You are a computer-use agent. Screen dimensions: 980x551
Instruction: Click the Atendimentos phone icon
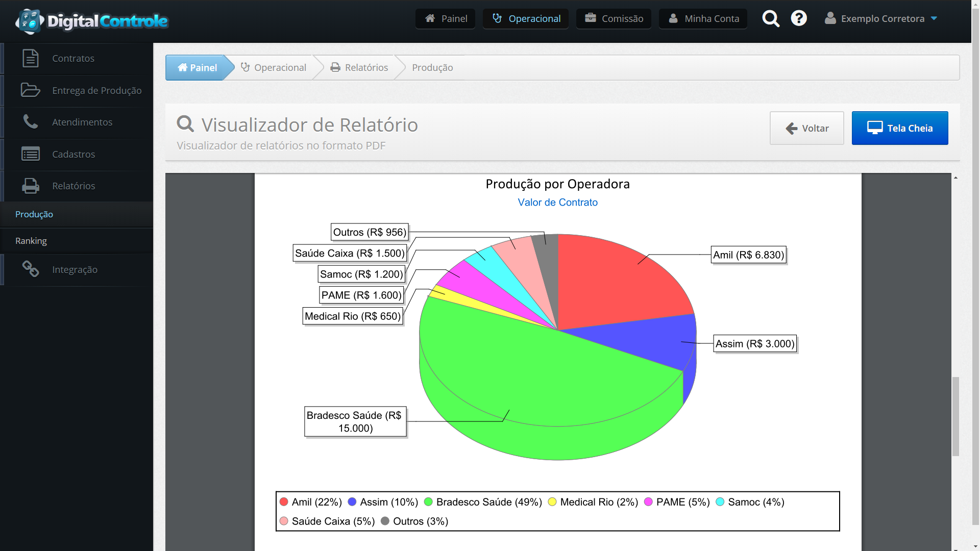(x=31, y=122)
